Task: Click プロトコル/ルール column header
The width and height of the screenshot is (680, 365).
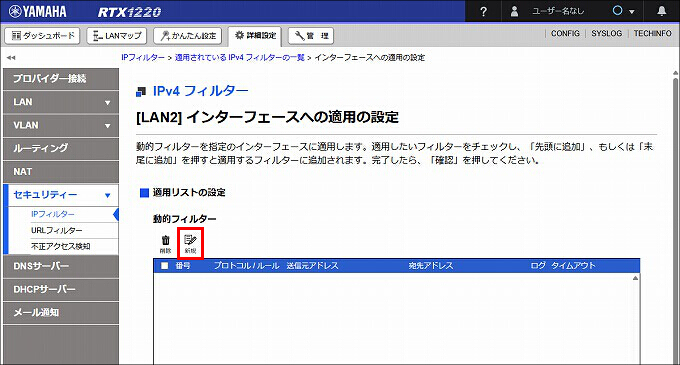Action: pos(246,266)
